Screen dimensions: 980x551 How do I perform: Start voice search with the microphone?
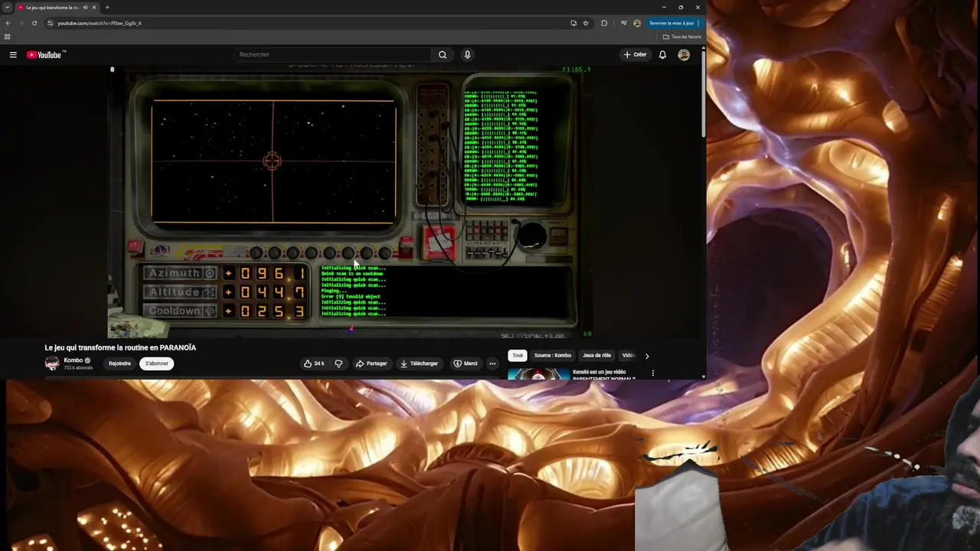pyautogui.click(x=467, y=54)
